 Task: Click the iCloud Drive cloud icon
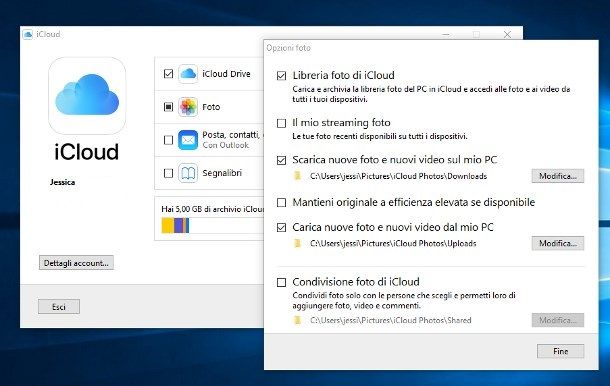pyautogui.click(x=188, y=74)
